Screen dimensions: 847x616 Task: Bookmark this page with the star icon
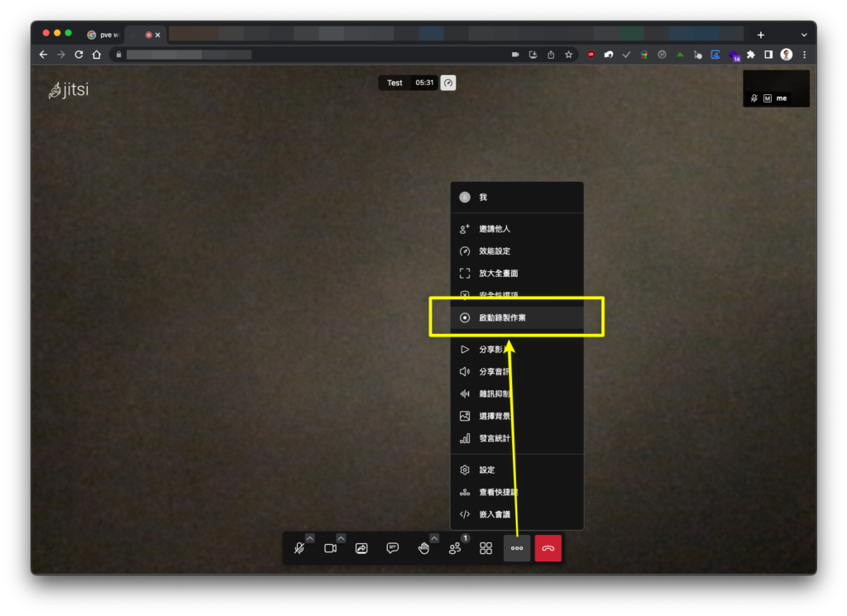(x=569, y=55)
